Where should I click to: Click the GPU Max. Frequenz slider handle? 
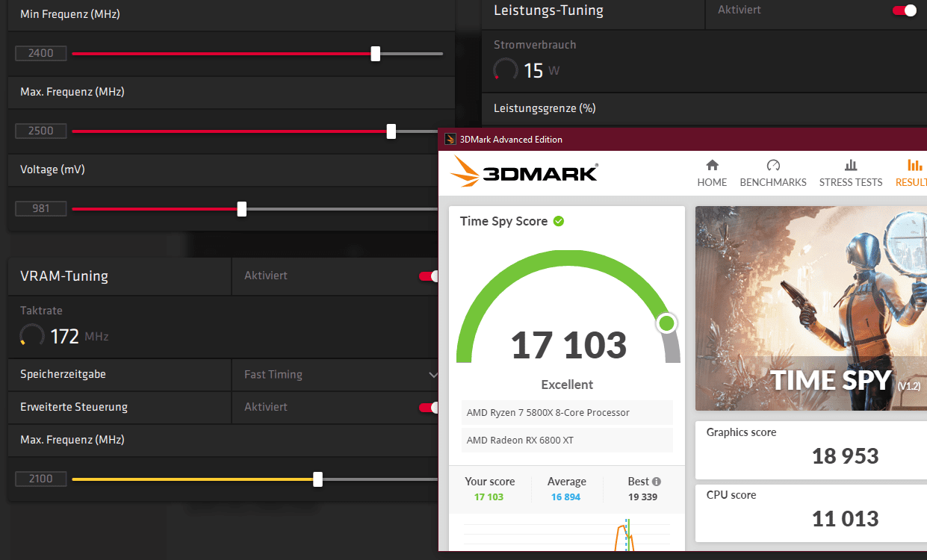[391, 131]
